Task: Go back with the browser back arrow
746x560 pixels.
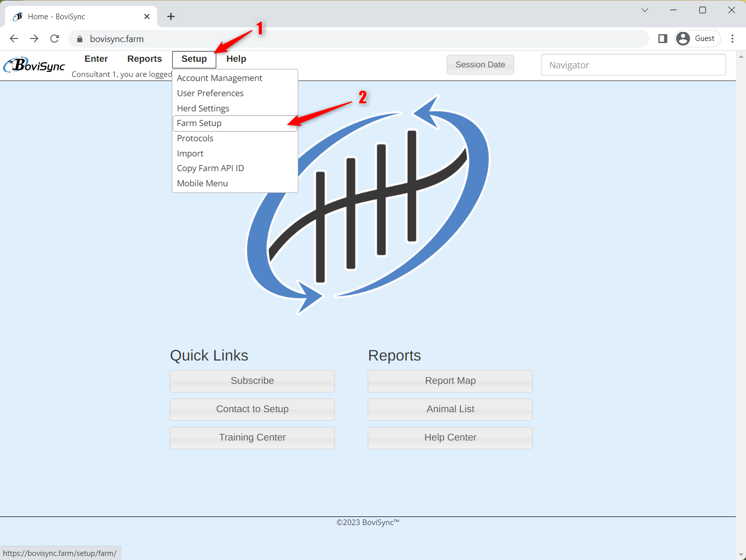Action: coord(14,38)
